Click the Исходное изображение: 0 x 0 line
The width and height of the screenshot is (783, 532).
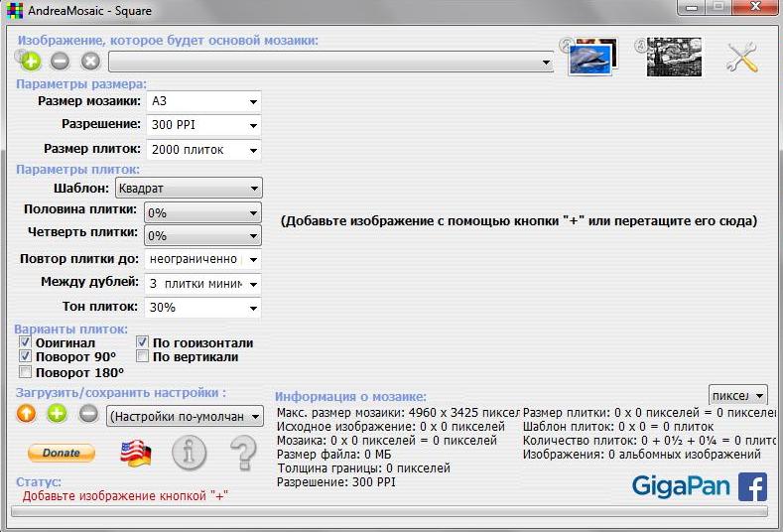tap(391, 427)
